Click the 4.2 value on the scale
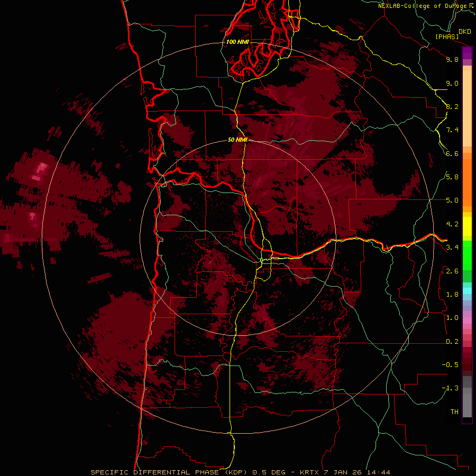The image size is (476, 476). (452, 224)
